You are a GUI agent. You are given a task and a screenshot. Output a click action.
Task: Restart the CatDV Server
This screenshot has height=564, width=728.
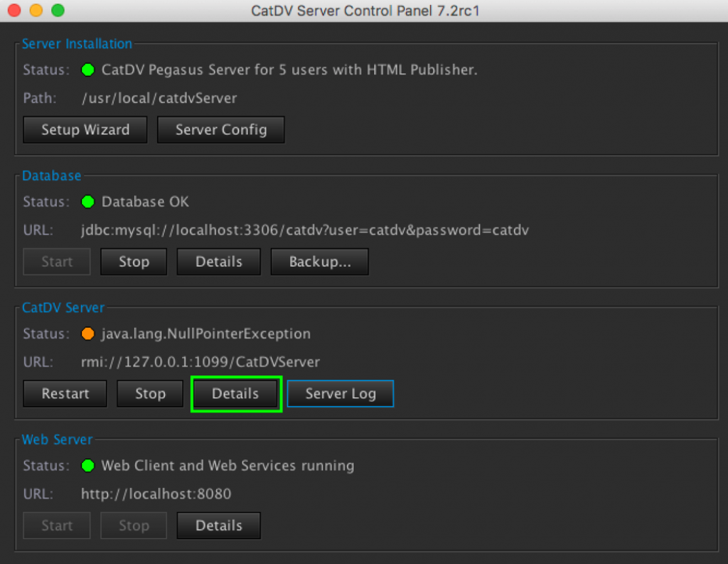click(65, 393)
